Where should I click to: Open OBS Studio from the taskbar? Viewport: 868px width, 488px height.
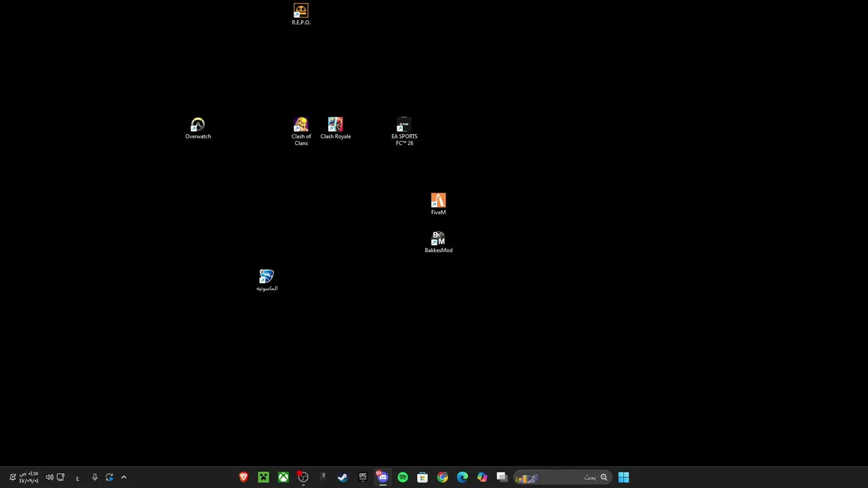pos(303,477)
